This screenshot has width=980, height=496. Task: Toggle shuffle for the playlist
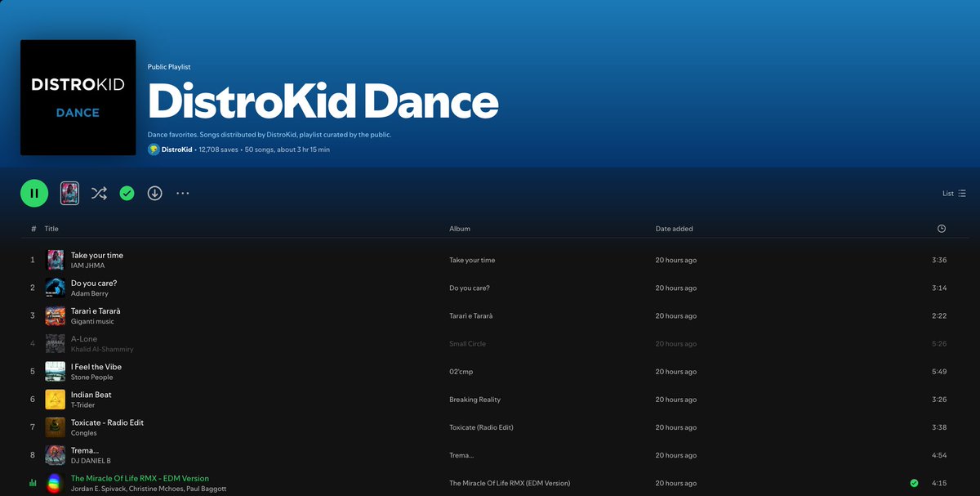click(99, 194)
